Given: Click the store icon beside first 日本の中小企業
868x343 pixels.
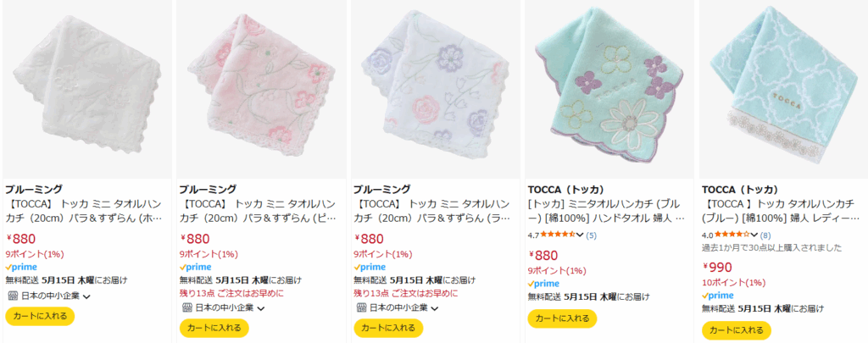Looking at the screenshot, I should (13, 296).
